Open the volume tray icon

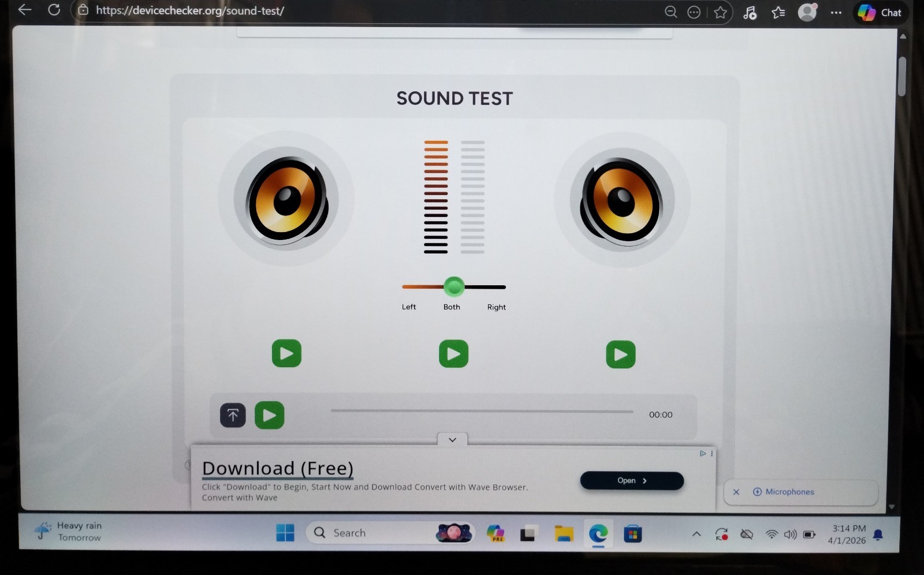[790, 535]
